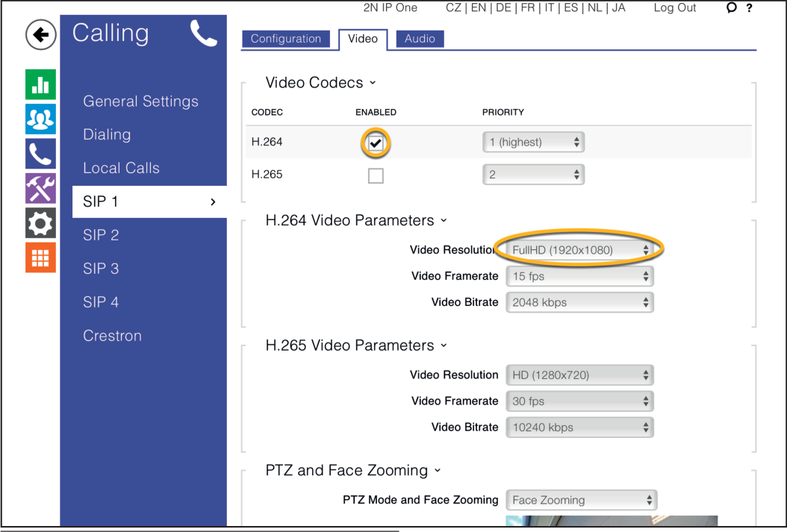Enable the H.265 codec checkbox
The image size is (787, 532).
pos(376,175)
